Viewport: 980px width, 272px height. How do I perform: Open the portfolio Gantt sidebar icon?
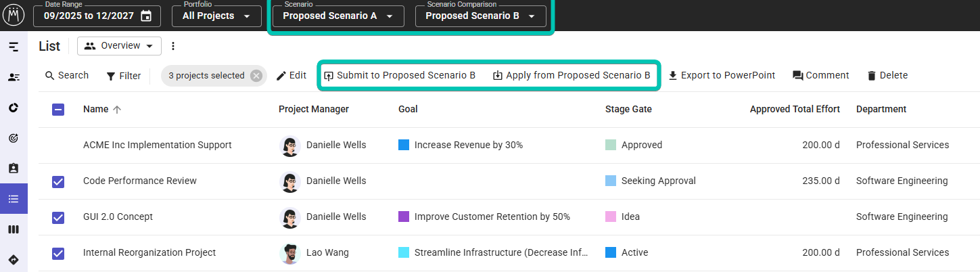(x=14, y=47)
